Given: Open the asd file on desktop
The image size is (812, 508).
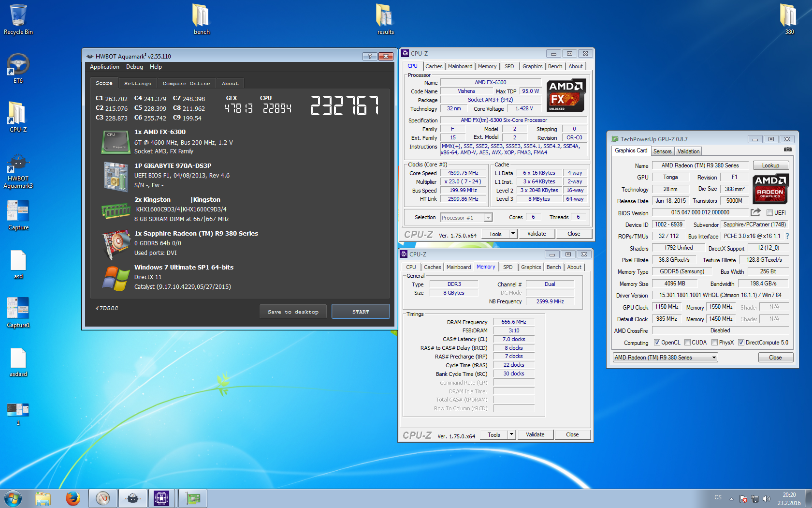Looking at the screenshot, I should 18,265.
